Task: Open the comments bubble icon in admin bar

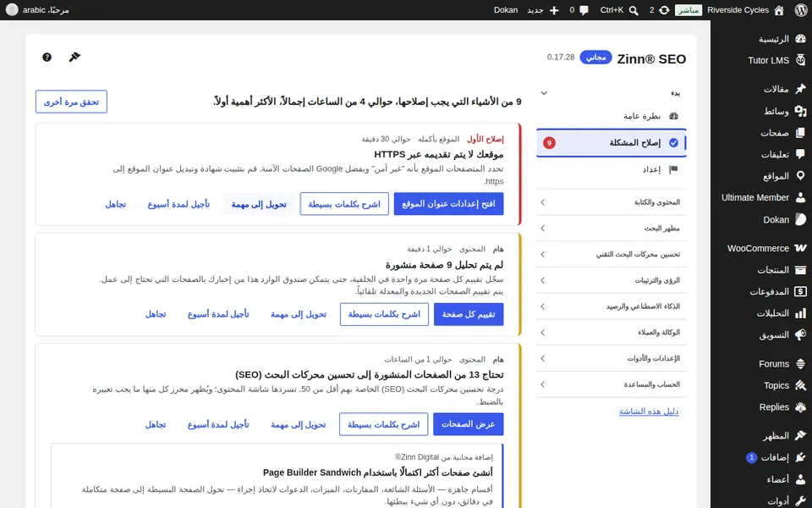Action: pos(584,10)
